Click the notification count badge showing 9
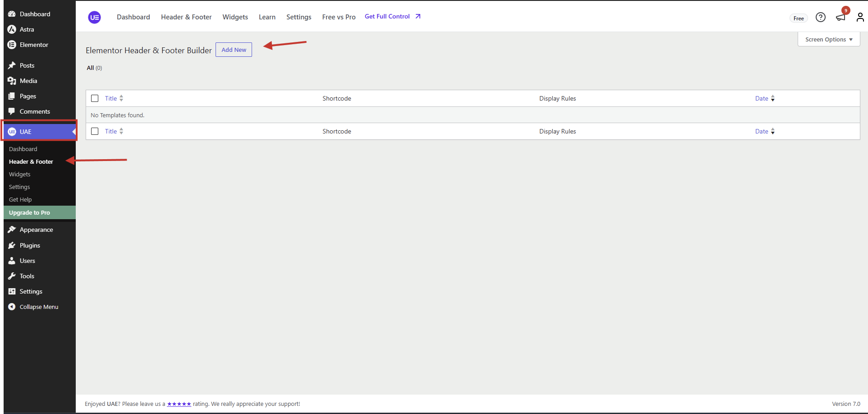The image size is (868, 414). click(x=846, y=10)
